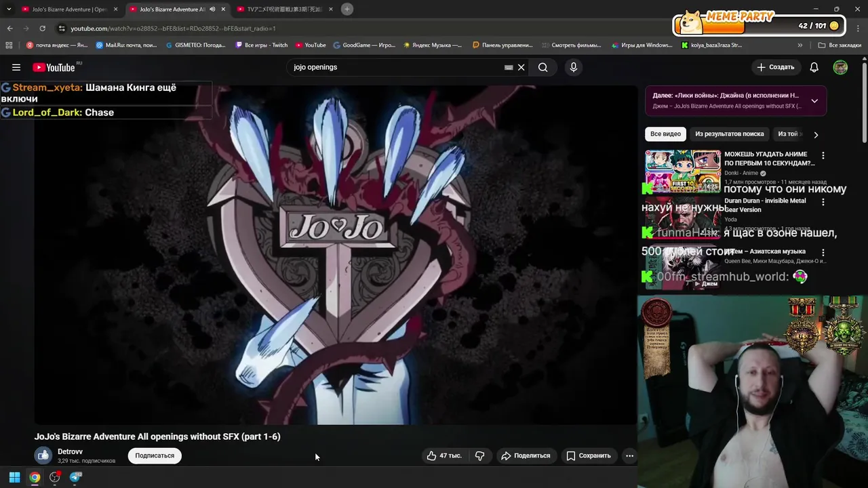Close the muted JoJo's Bizarre Adventure All tab

223,9
